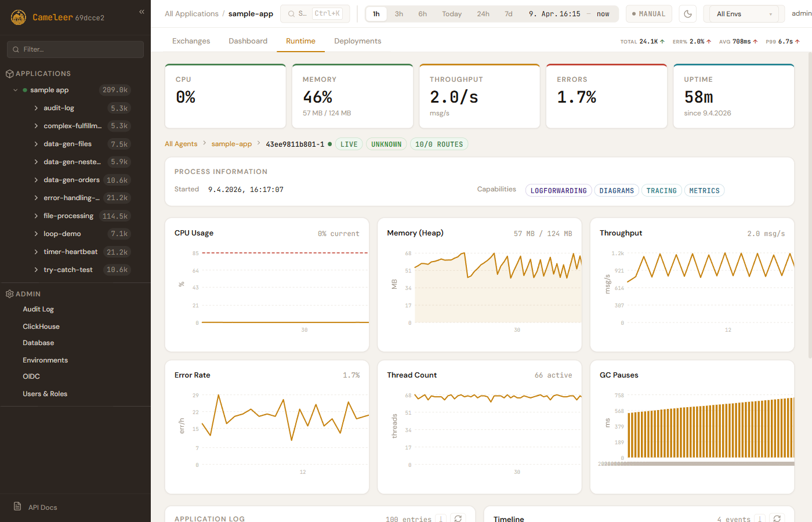Click the Cameleer logo icon
The width and height of the screenshot is (812, 522).
(19, 17)
